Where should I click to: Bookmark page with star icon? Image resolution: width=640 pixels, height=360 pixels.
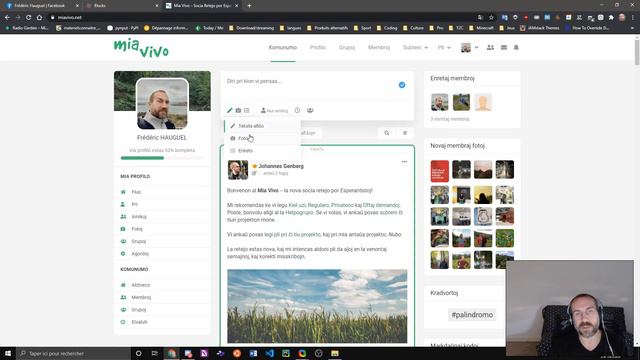[491, 18]
